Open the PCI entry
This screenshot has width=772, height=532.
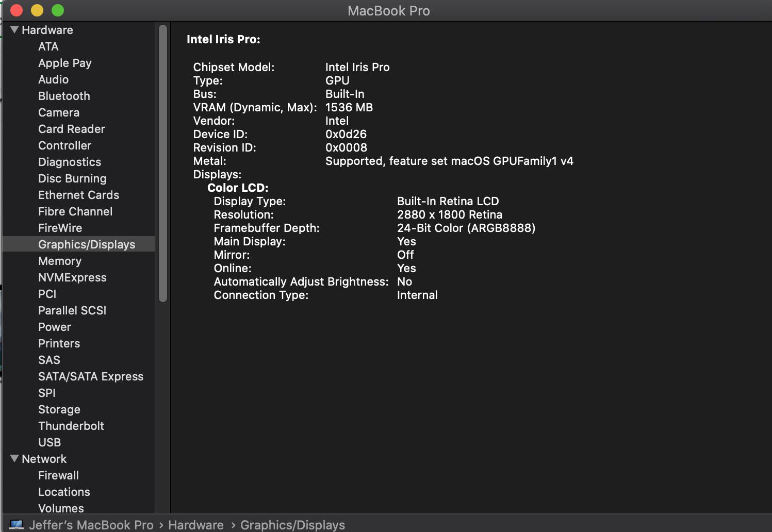click(x=47, y=294)
